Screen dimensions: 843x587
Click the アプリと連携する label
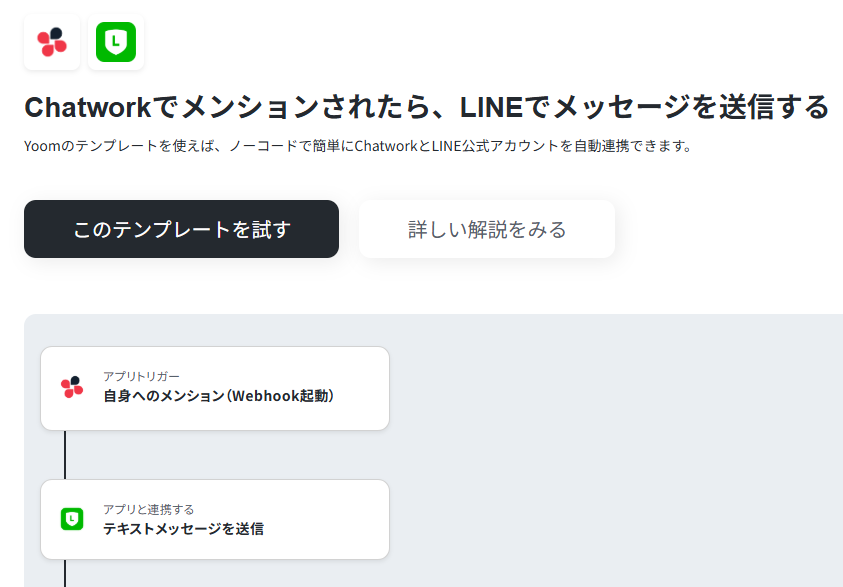(x=148, y=509)
